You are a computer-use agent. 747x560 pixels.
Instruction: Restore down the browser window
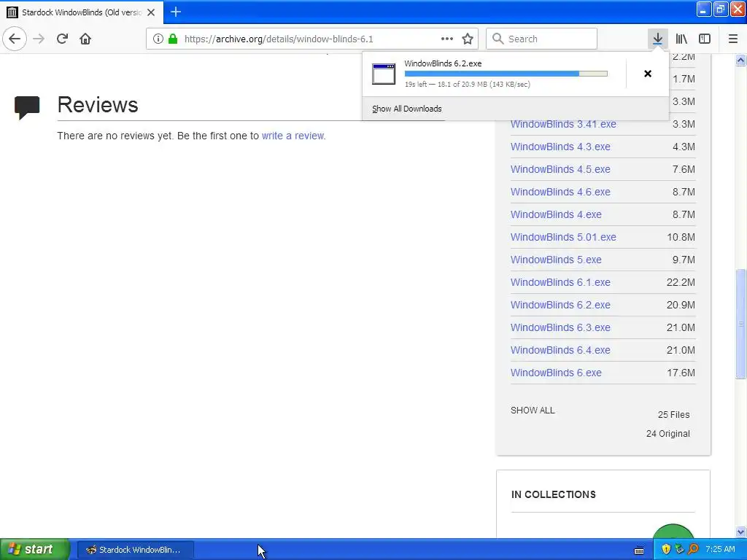[x=721, y=9]
